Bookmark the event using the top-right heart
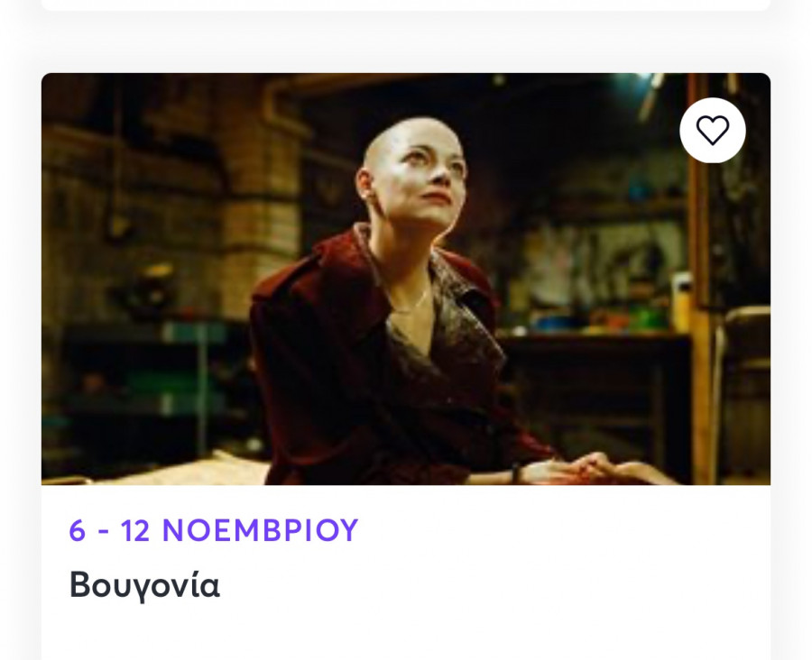This screenshot has width=812, height=660. (x=713, y=130)
